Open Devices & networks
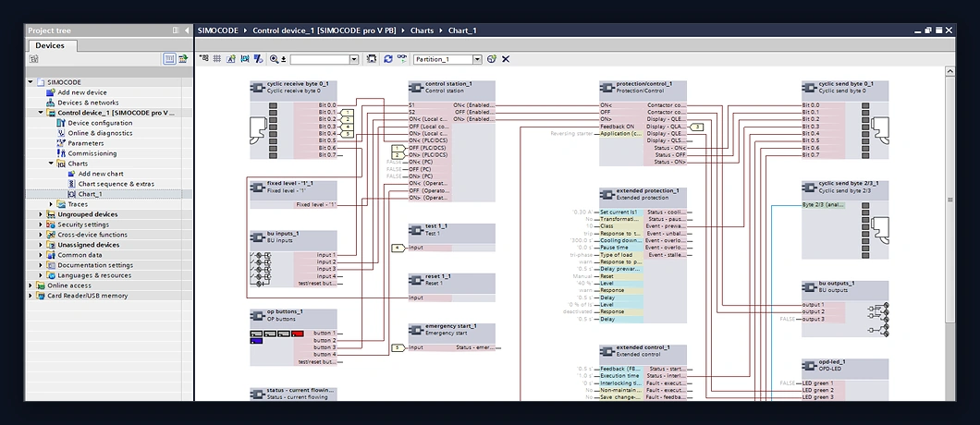This screenshot has width=980, height=425. pos(88,103)
